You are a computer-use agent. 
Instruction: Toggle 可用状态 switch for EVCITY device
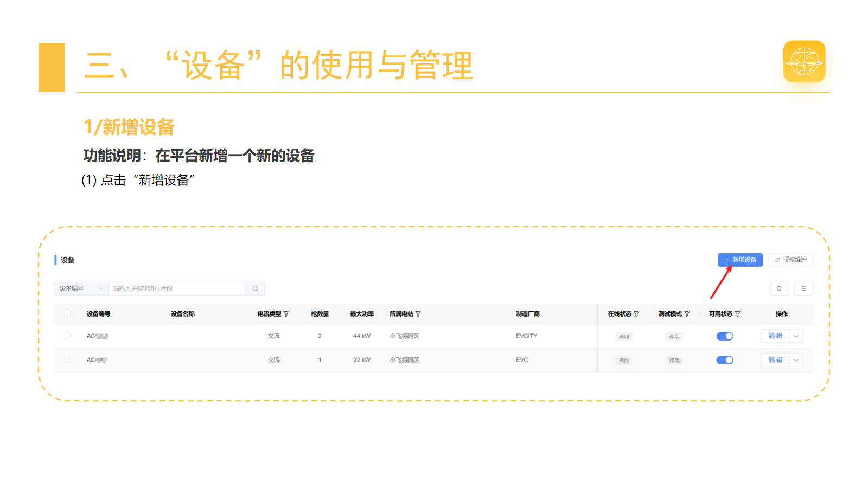pos(725,336)
